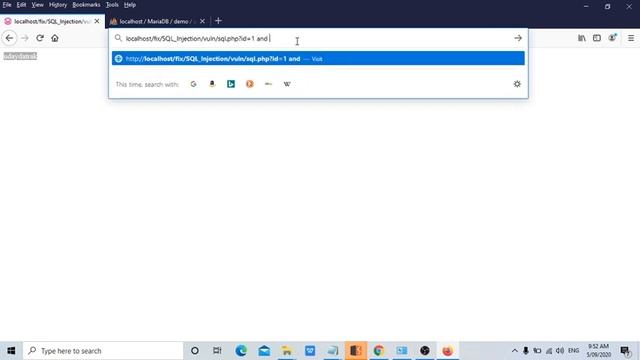Open Google Chrome from taskbar
Screen dimensions: 640x360
(x=379, y=351)
